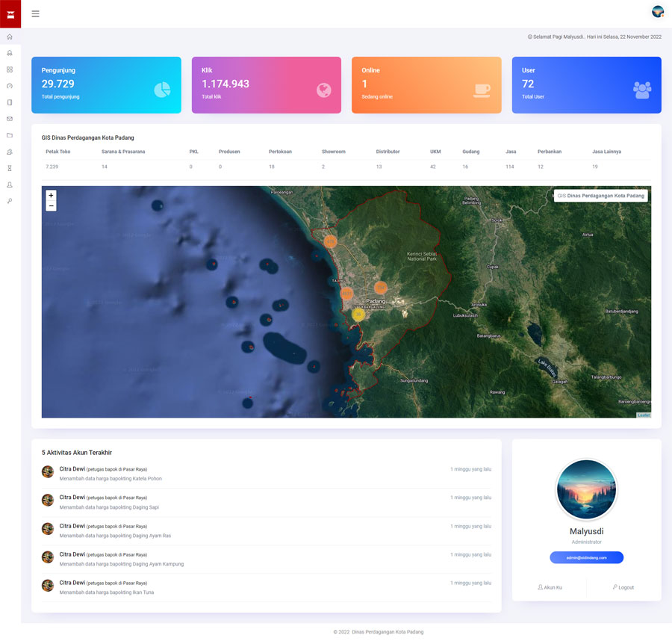Click the Leaflet attribution link on map

click(x=643, y=415)
